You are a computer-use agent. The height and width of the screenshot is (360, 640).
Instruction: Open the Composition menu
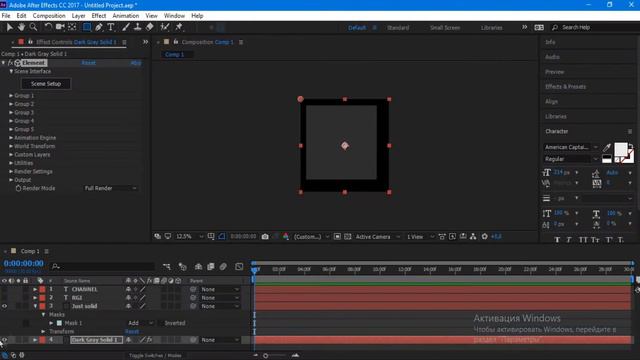tap(49, 16)
